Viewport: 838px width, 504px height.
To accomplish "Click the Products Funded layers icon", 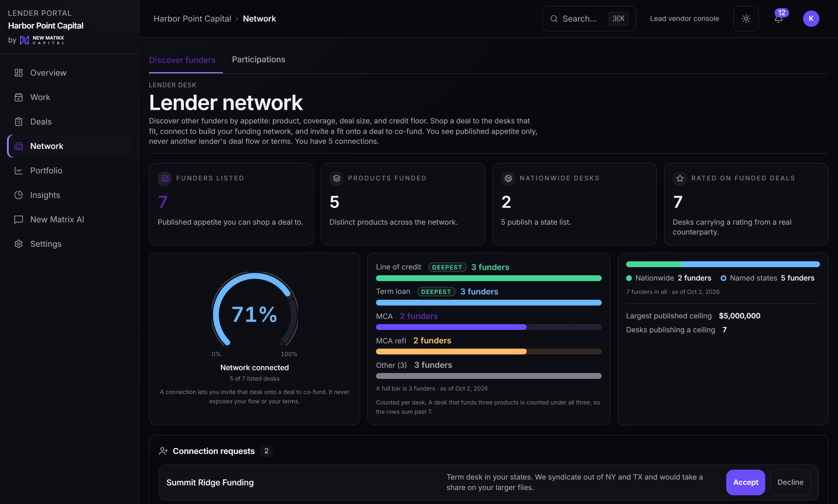I will tap(336, 178).
